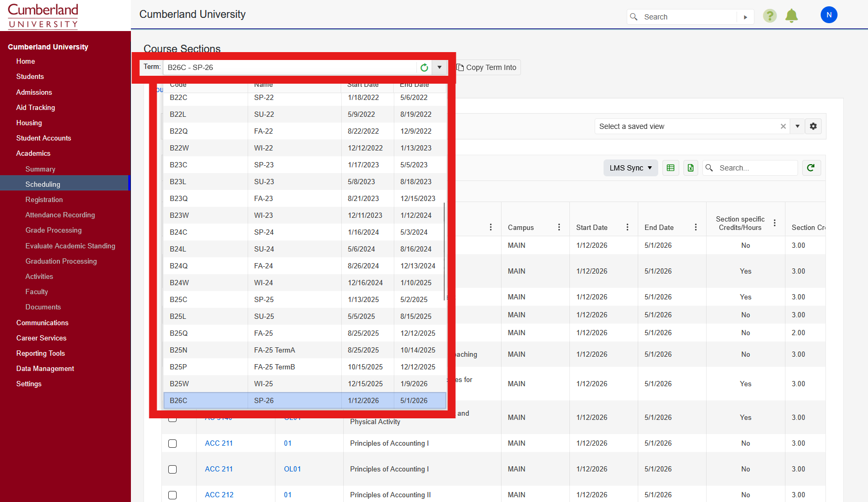Open the ACC 211 link in section 01 row
This screenshot has height=502, width=868.
tap(219, 443)
